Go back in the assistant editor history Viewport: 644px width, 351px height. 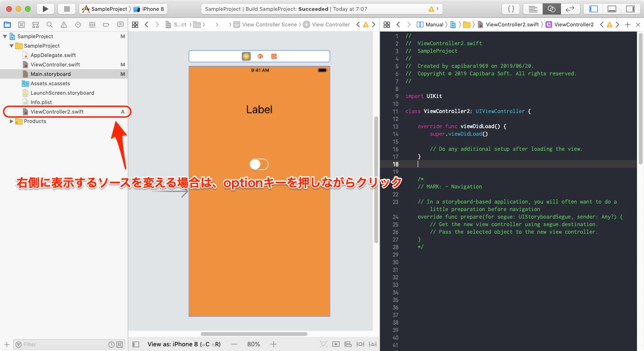tap(398, 24)
